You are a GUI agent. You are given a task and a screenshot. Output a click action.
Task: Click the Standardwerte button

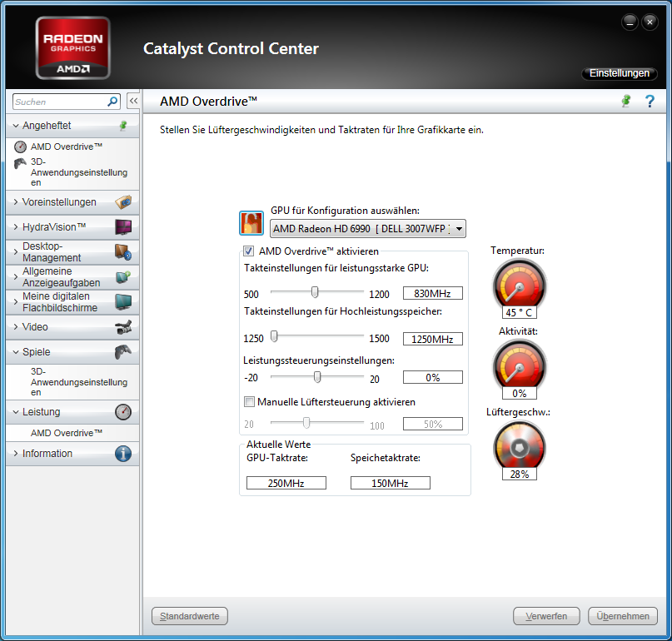(x=189, y=616)
